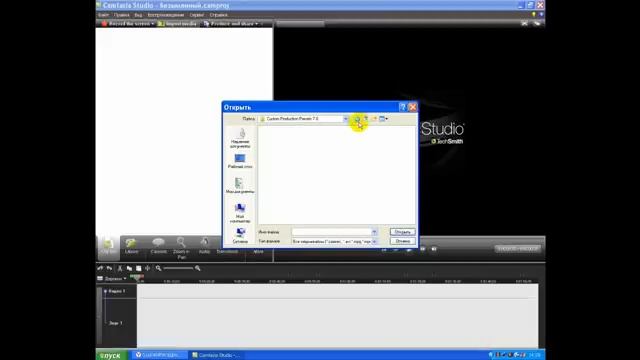Select the Audio tab
This screenshot has width=640, height=360.
(204, 247)
